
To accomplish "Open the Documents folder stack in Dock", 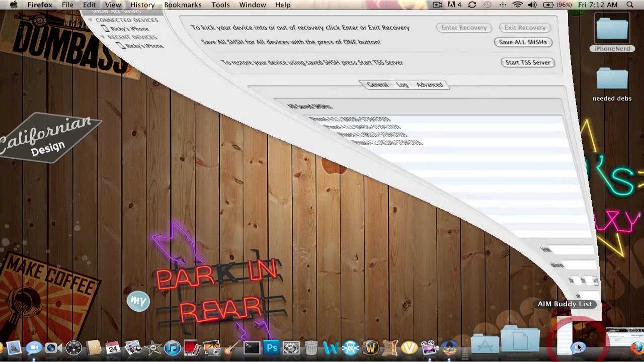I will pyautogui.click(x=520, y=339).
